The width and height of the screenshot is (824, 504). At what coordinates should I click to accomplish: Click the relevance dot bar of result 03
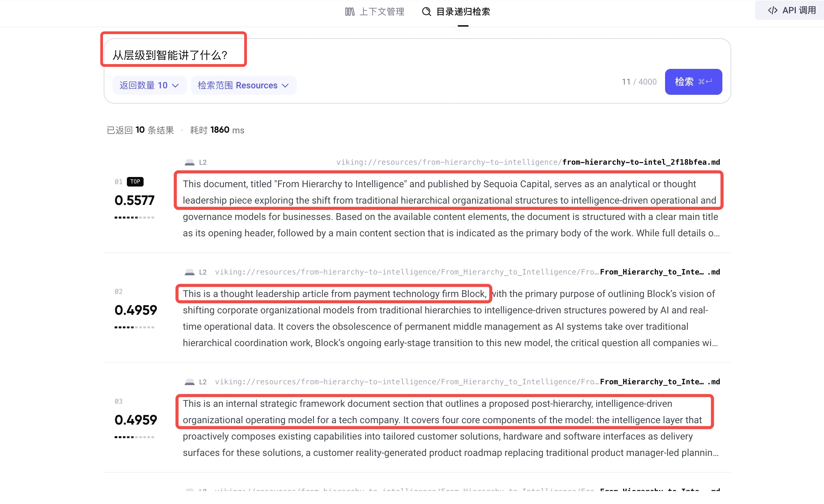pos(134,437)
